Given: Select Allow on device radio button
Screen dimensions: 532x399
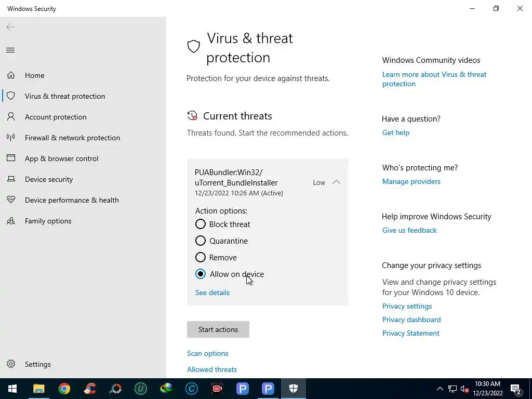Looking at the screenshot, I should pos(201,274).
